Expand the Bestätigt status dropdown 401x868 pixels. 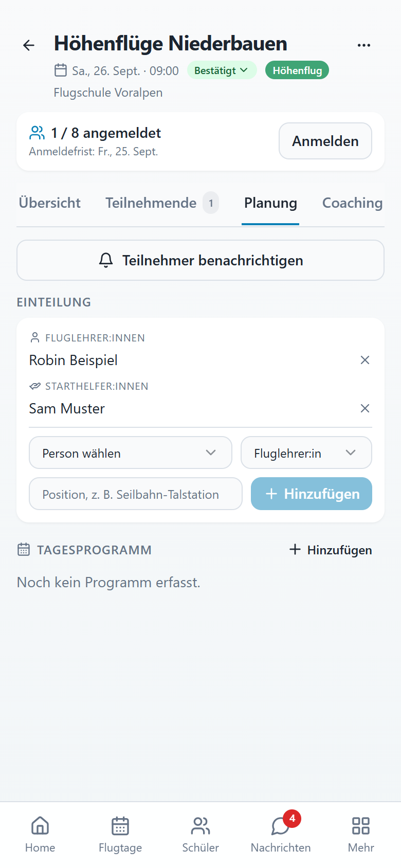pyautogui.click(x=222, y=70)
